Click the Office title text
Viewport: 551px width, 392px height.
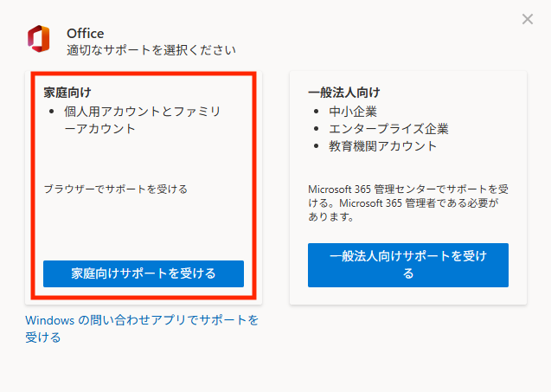pos(86,34)
